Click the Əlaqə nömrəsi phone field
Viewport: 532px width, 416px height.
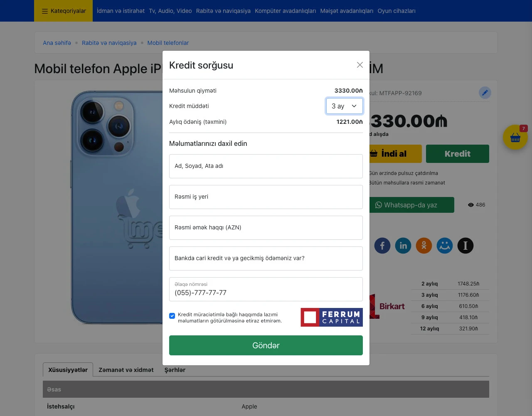[x=266, y=289]
